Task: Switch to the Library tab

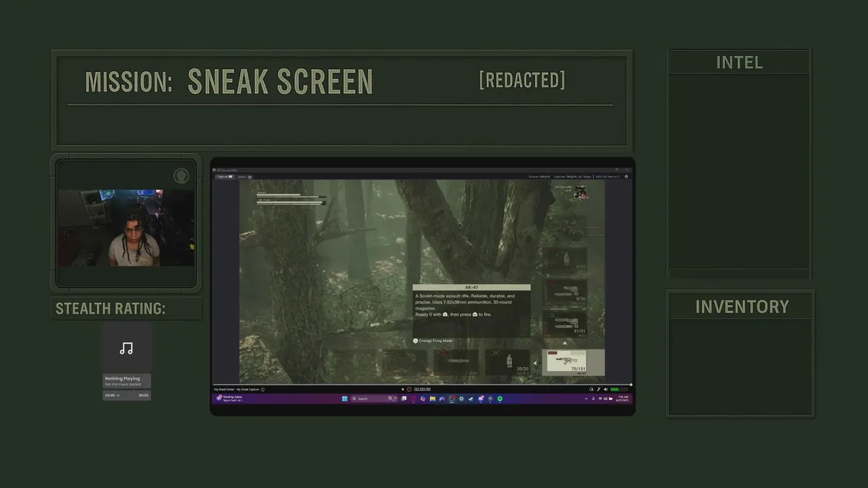Action: click(245, 177)
